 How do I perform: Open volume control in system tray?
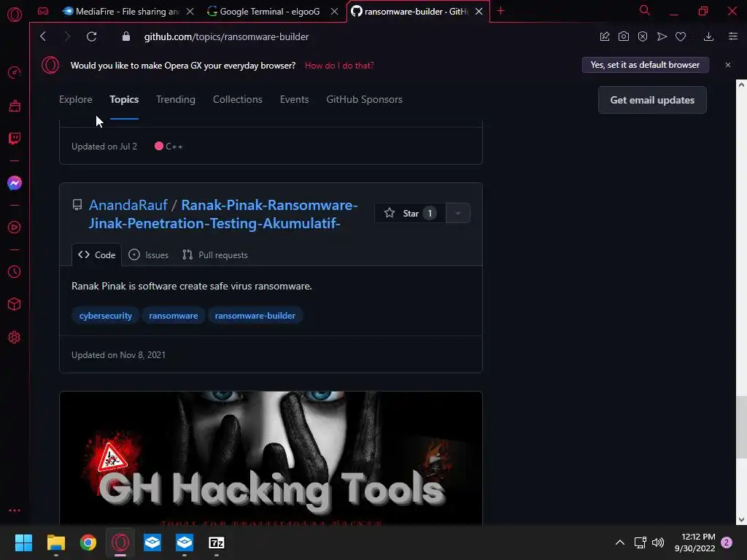(x=658, y=542)
